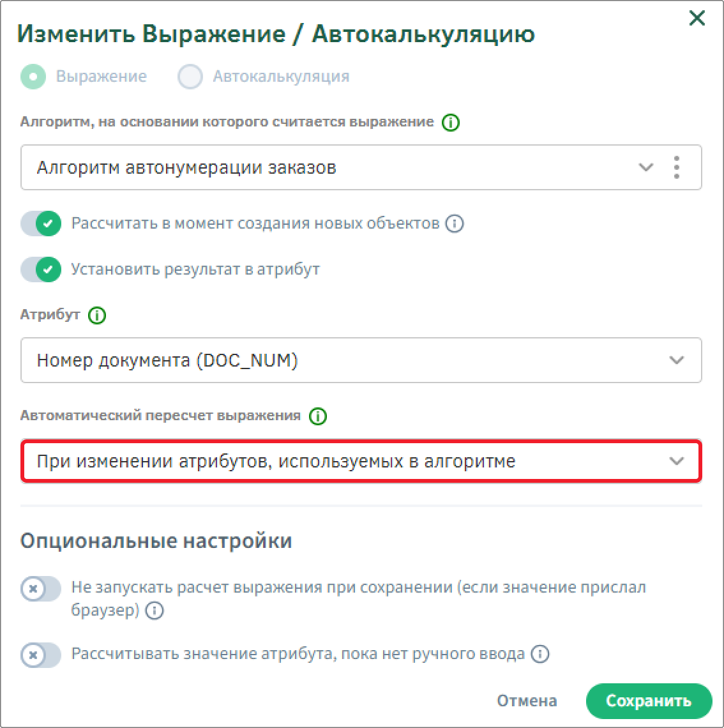This screenshot has width=724, height=728.
Task: Open 'Номер документа (DOC_NUM)' attribute dropdown
Action: point(361,360)
